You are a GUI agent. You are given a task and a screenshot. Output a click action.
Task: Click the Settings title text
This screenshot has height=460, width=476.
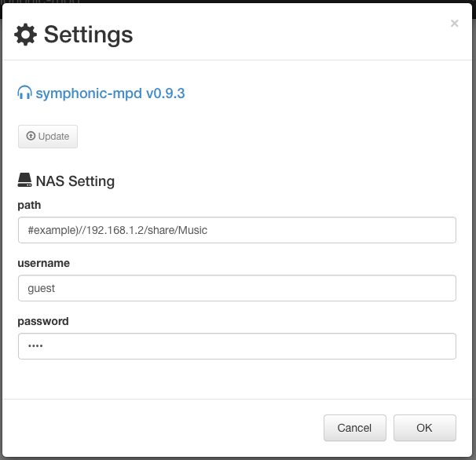(x=88, y=35)
